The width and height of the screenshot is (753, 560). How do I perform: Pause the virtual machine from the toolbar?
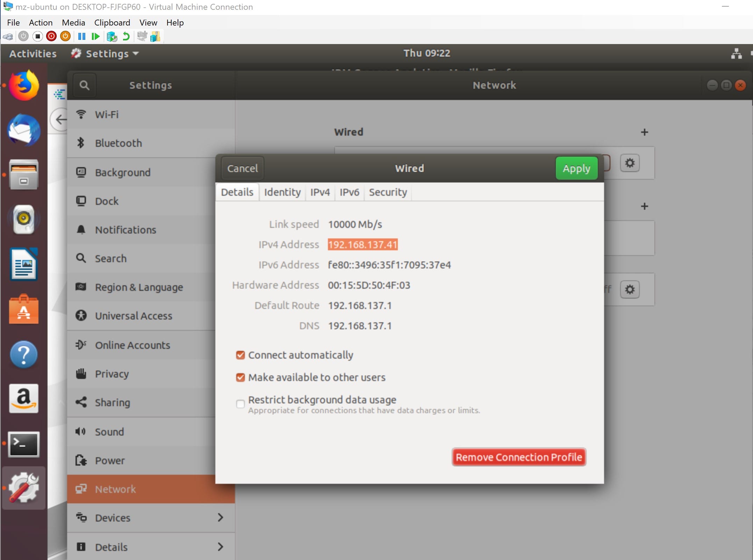pyautogui.click(x=81, y=36)
